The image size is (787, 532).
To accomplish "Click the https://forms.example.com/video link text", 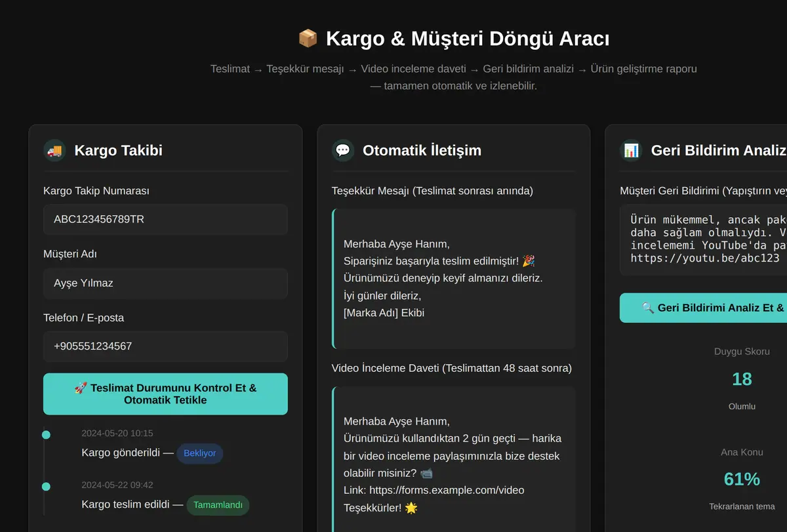I will pos(447,490).
